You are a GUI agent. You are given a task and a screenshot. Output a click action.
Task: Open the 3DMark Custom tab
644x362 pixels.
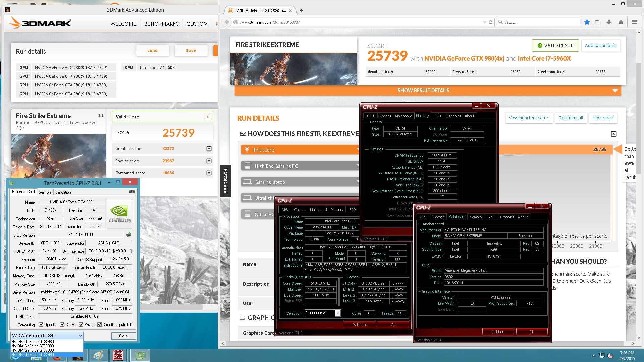tap(197, 24)
